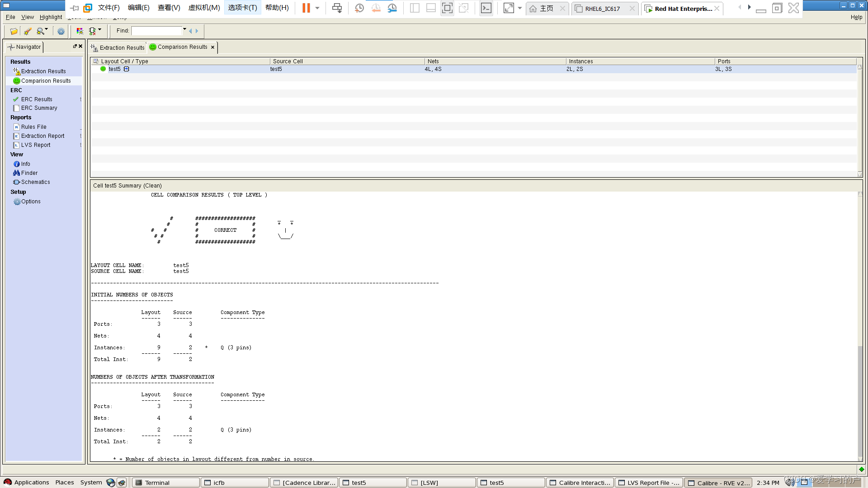
Task: Click the open database folder icon
Action: click(x=14, y=31)
